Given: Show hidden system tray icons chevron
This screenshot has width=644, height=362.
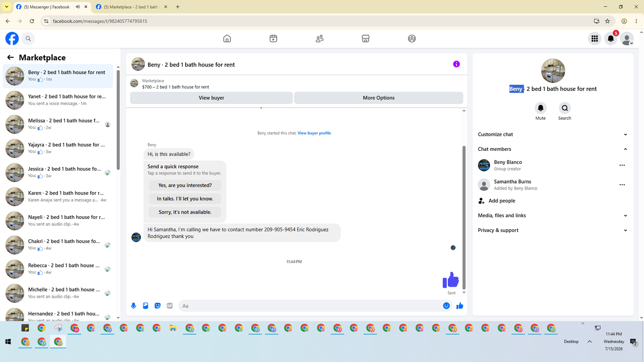Looking at the screenshot, I should pos(589,342).
